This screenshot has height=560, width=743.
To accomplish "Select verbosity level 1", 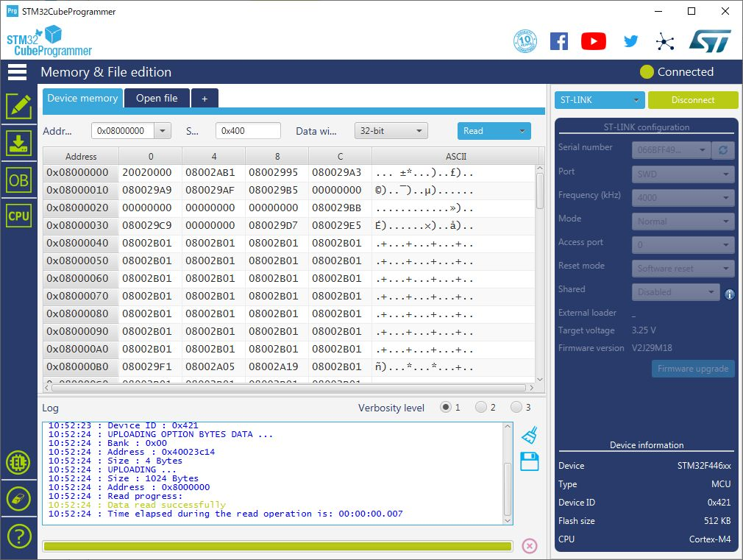I will click(x=446, y=407).
